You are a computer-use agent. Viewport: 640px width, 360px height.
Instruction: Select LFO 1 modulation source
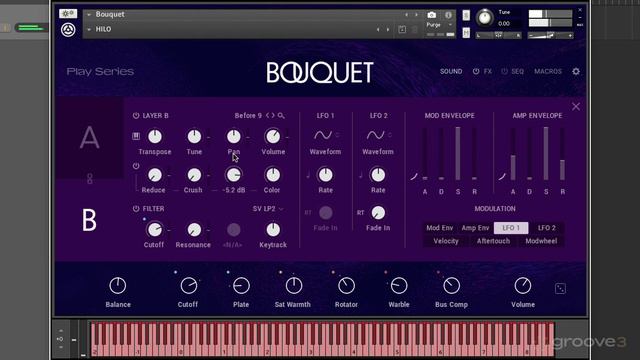pos(511,228)
